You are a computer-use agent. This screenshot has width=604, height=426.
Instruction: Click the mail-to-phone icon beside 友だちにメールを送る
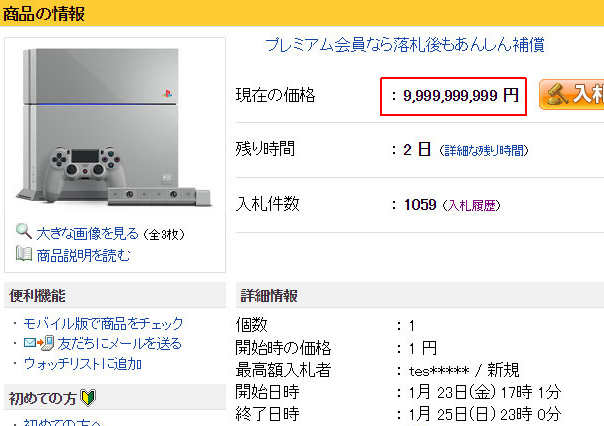point(39,343)
